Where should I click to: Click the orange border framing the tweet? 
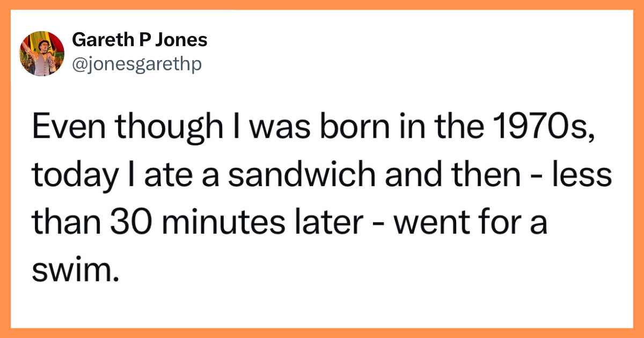tap(322, 5)
